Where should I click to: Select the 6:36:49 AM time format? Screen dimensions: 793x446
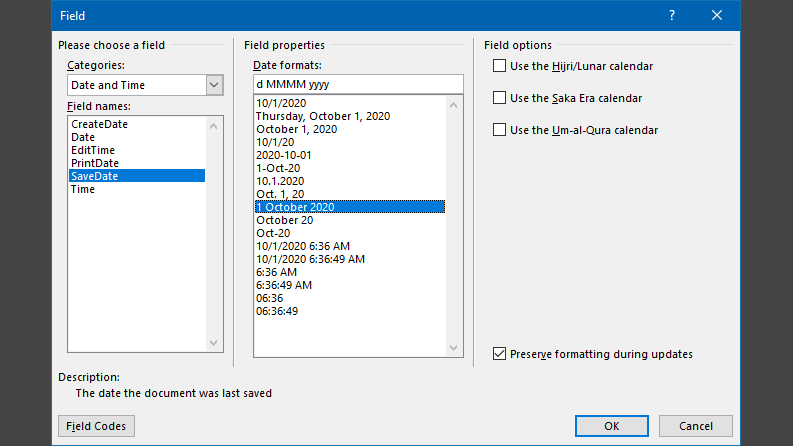(284, 285)
